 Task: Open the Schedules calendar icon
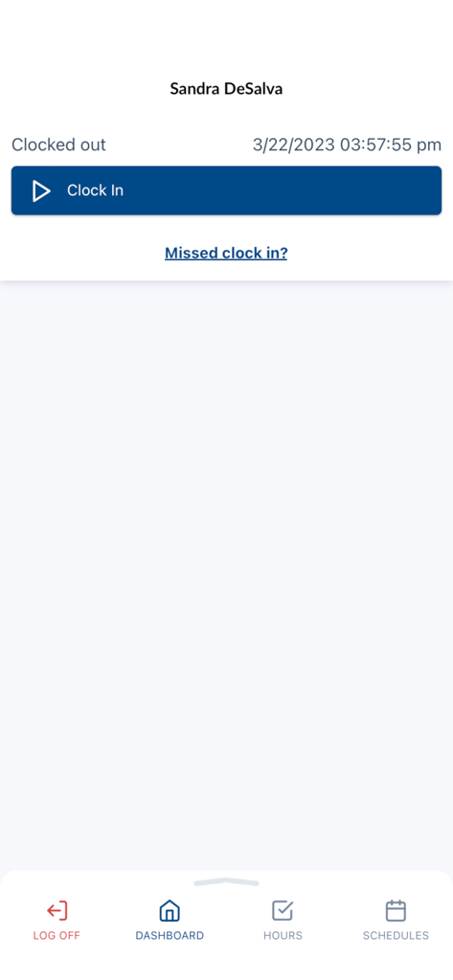pyautogui.click(x=396, y=911)
